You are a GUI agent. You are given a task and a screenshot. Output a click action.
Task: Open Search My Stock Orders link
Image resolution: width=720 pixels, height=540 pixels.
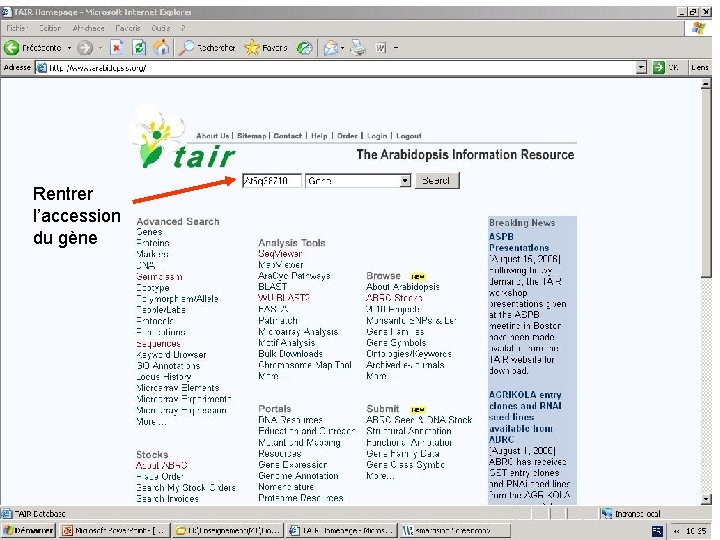(186, 488)
